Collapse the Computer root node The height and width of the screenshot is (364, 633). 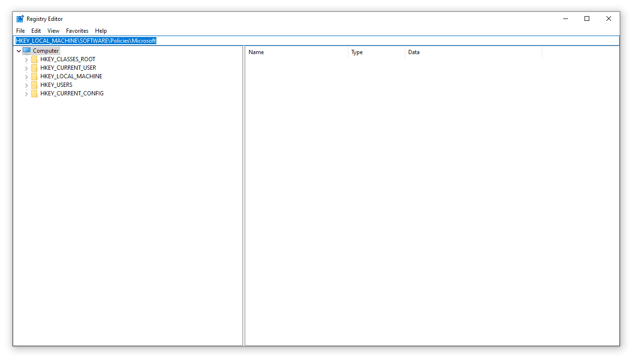pyautogui.click(x=19, y=51)
